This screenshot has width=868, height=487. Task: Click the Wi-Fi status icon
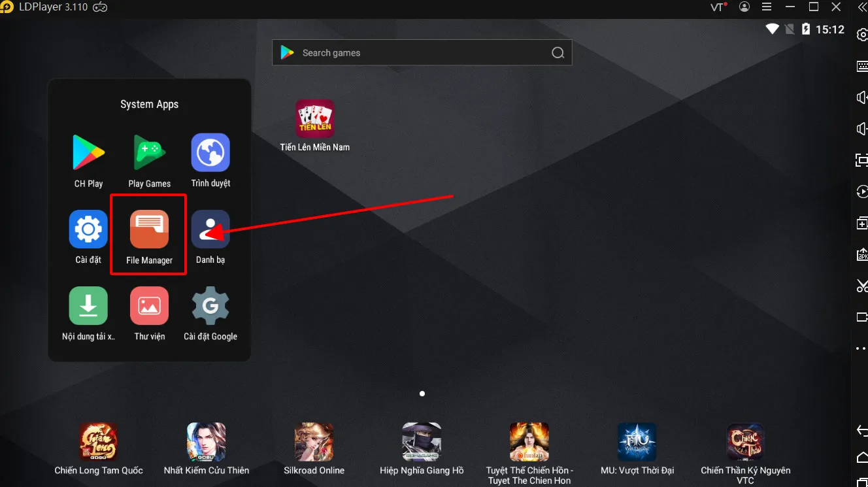[773, 29]
